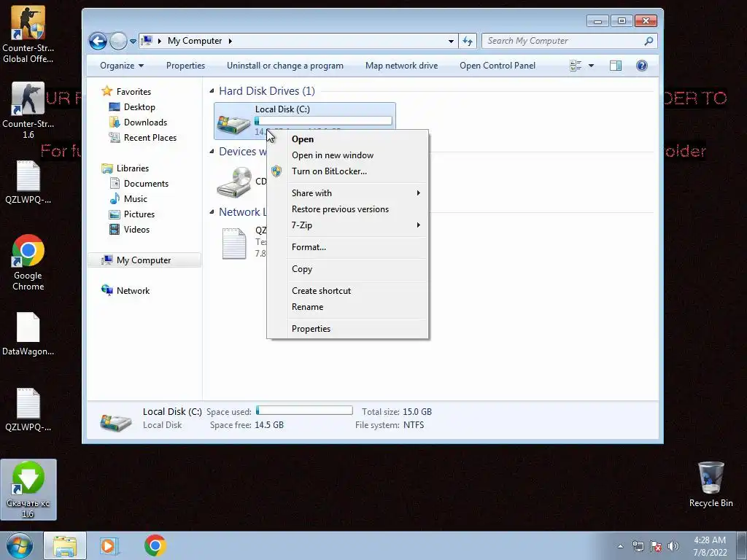This screenshot has width=747, height=560.
Task: Collapse the Devices group triangle
Action: tap(212, 152)
